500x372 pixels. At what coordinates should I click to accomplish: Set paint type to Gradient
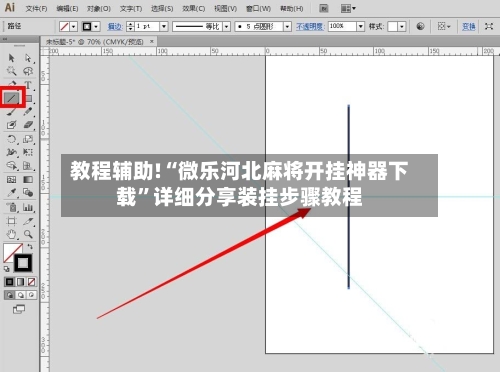[21, 282]
